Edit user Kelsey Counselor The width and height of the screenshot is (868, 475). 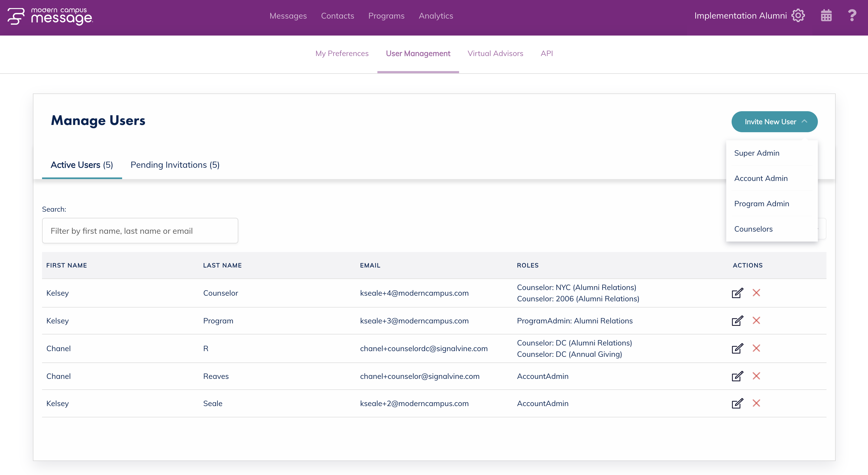pyautogui.click(x=737, y=293)
